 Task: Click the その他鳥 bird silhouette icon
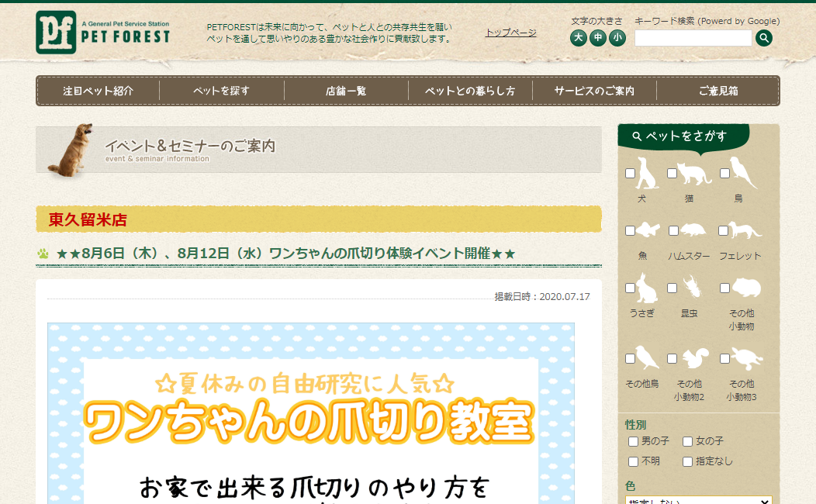[648, 357]
